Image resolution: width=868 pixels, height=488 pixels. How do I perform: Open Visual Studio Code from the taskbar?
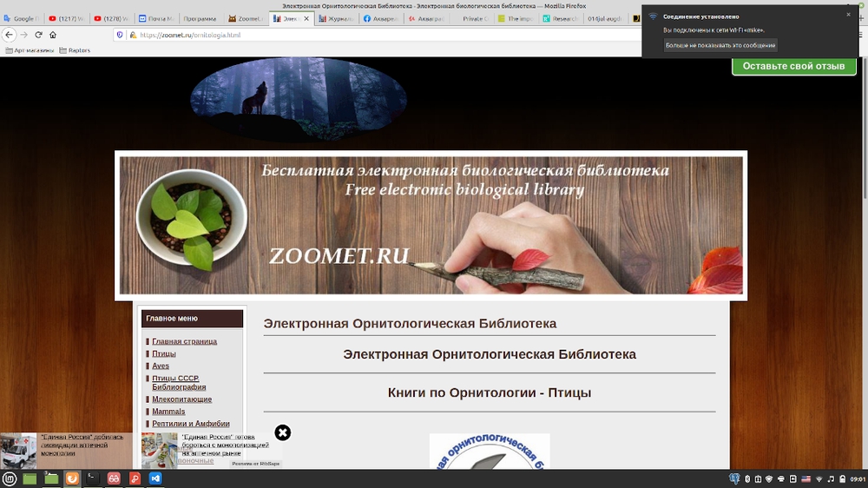tap(155, 478)
